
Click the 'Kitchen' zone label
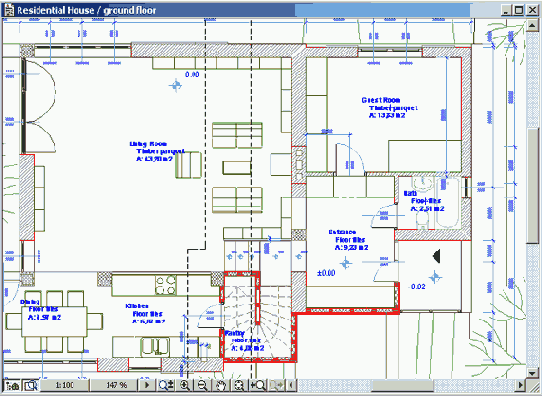click(137, 306)
